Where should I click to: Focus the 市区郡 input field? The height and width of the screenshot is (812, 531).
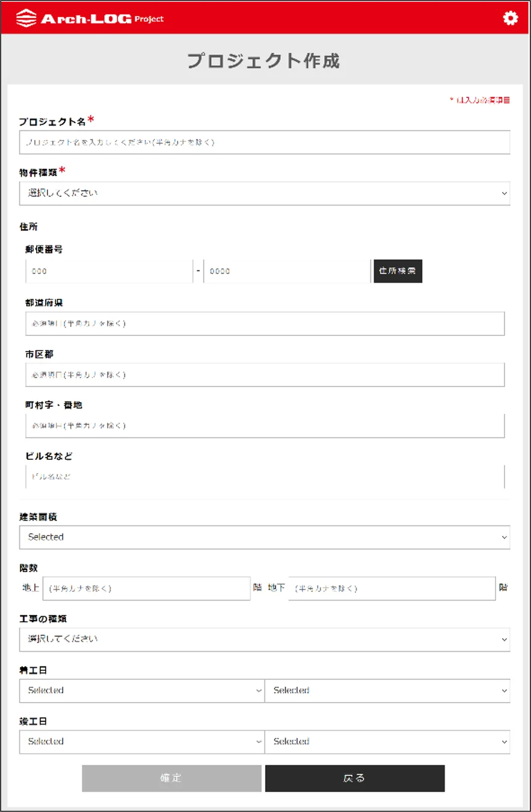pos(265,374)
